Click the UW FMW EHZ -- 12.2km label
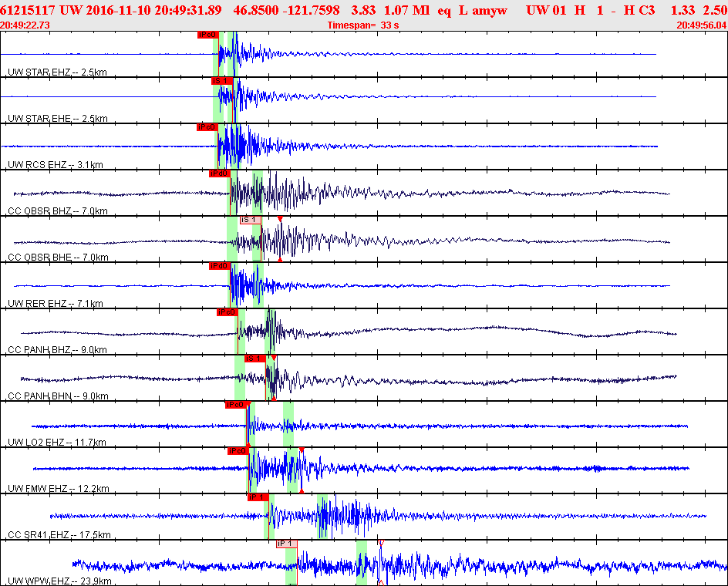The image size is (728, 586). tap(59, 489)
